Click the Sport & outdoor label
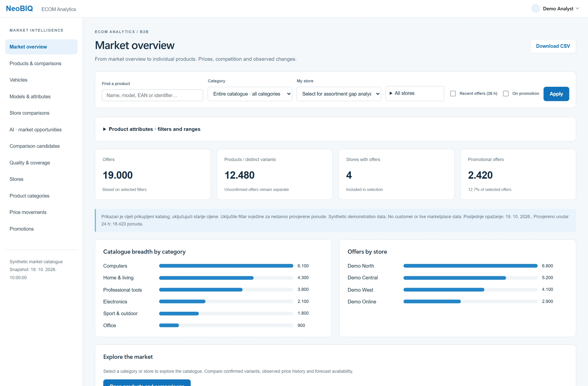 [x=120, y=314]
